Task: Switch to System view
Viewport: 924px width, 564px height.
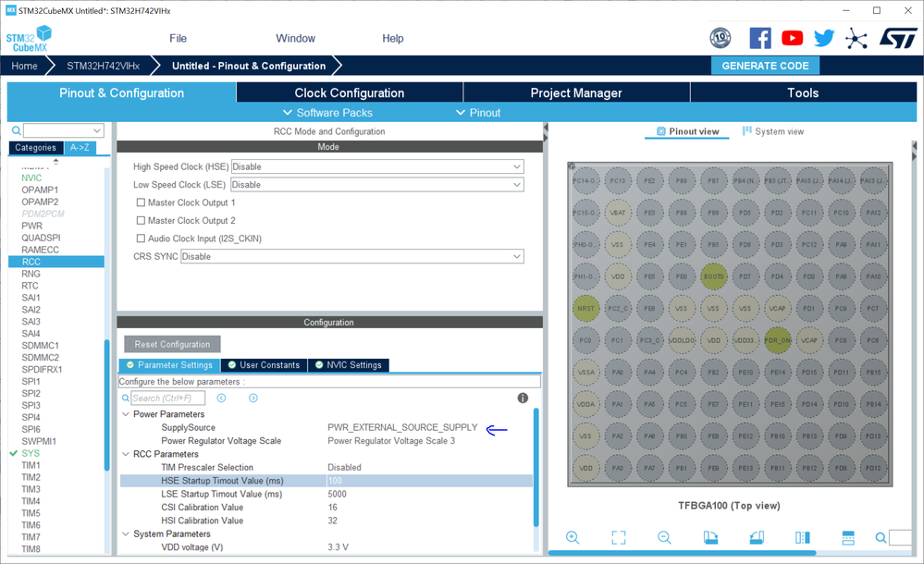Action: (x=772, y=131)
